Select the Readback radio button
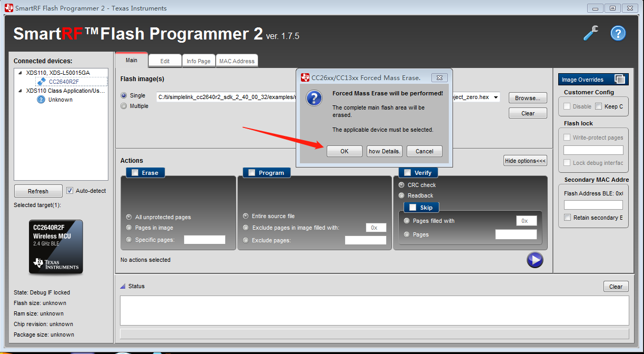The image size is (644, 354). [401, 195]
